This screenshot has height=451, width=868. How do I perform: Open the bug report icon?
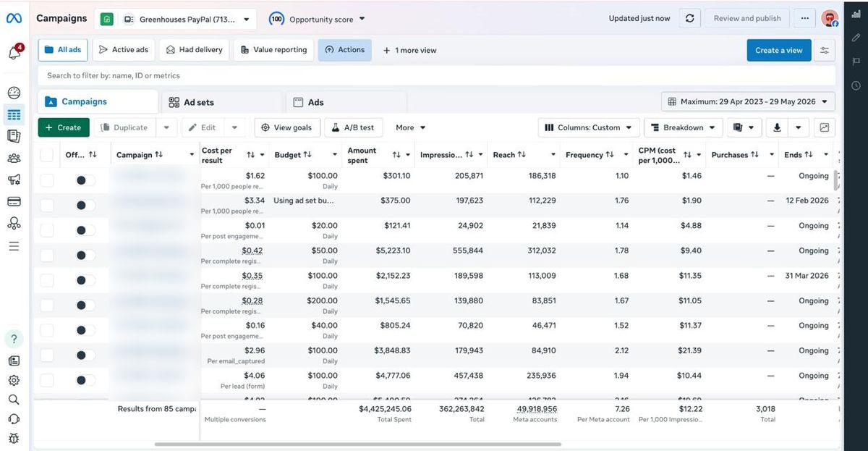[x=14, y=438]
